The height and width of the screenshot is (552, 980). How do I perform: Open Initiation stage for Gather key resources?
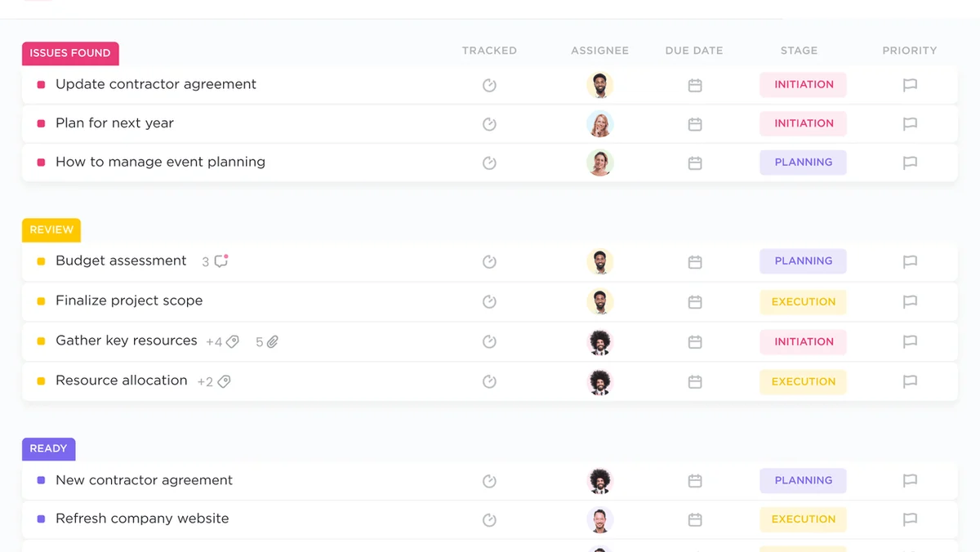[803, 342]
